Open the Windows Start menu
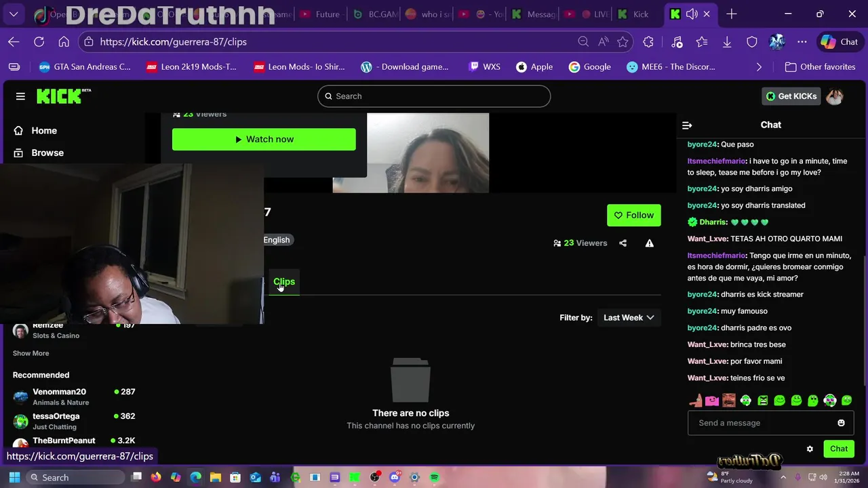The width and height of the screenshot is (868, 488). [14, 478]
